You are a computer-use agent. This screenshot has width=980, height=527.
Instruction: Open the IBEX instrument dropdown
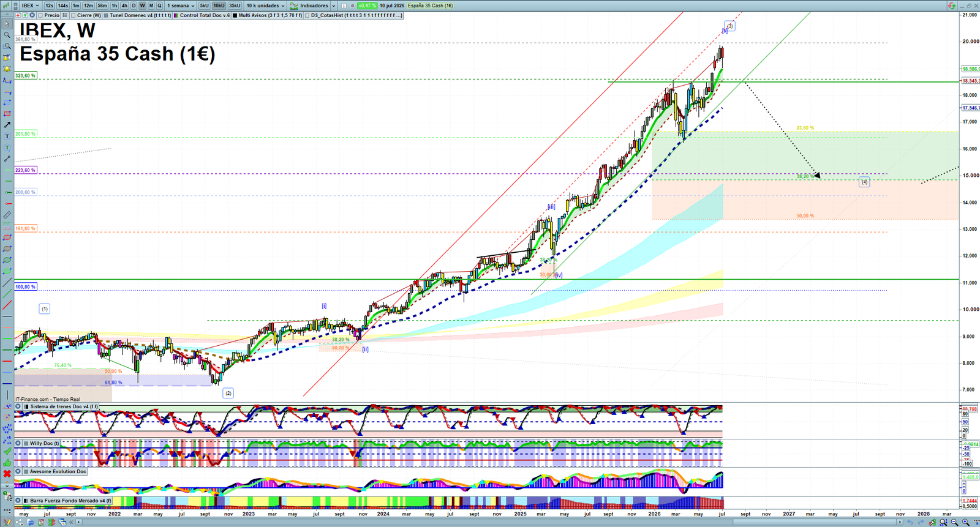pos(30,6)
